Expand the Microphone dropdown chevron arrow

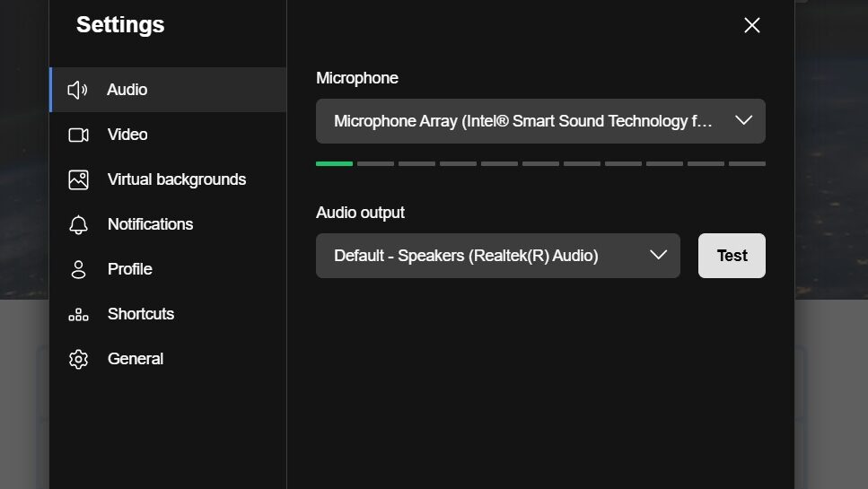pos(743,120)
